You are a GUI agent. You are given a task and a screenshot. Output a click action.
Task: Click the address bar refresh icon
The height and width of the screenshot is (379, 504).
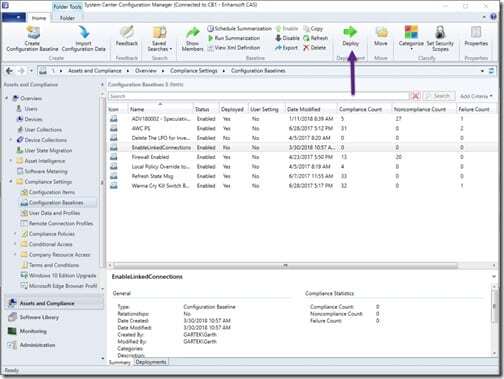click(x=492, y=71)
